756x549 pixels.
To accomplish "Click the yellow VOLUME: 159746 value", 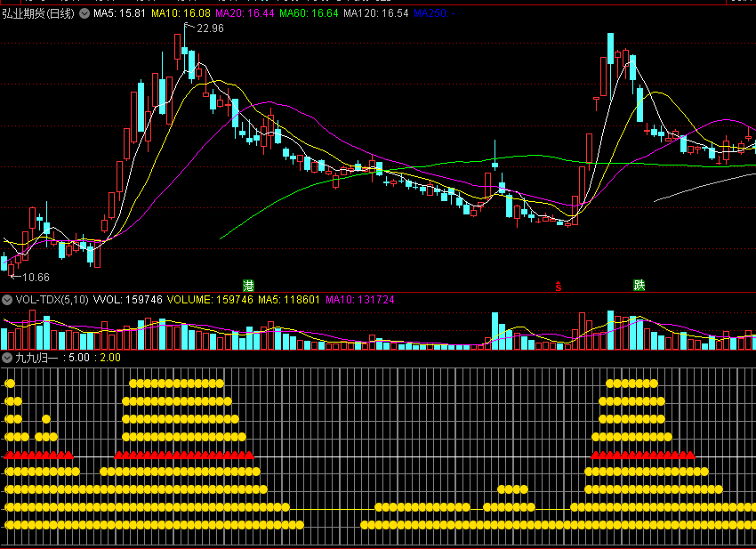I will pyautogui.click(x=210, y=300).
